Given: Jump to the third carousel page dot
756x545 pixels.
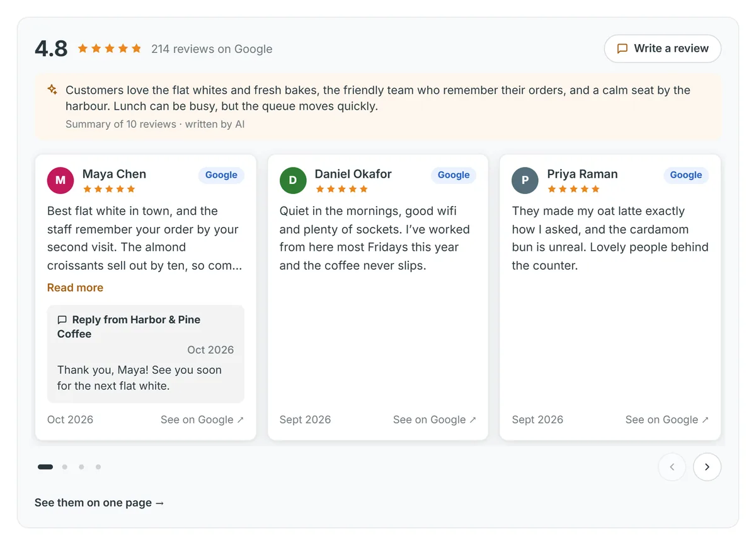Looking at the screenshot, I should pyautogui.click(x=81, y=467).
